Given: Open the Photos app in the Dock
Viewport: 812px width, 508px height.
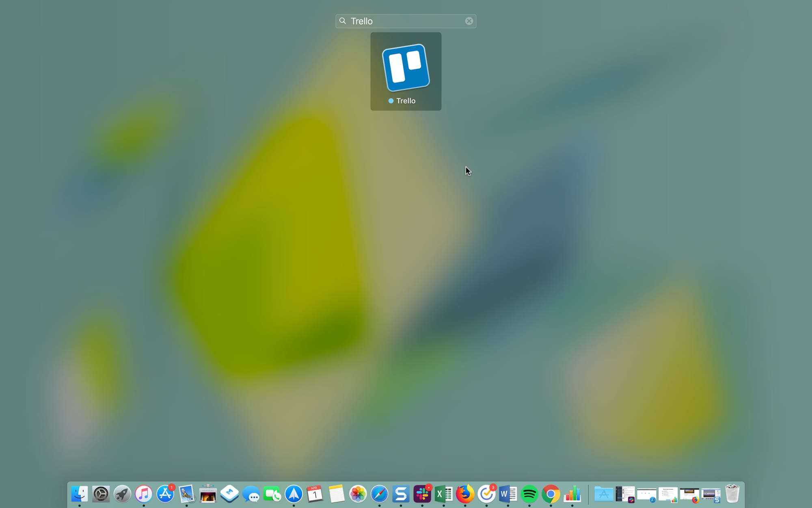Looking at the screenshot, I should (358, 494).
